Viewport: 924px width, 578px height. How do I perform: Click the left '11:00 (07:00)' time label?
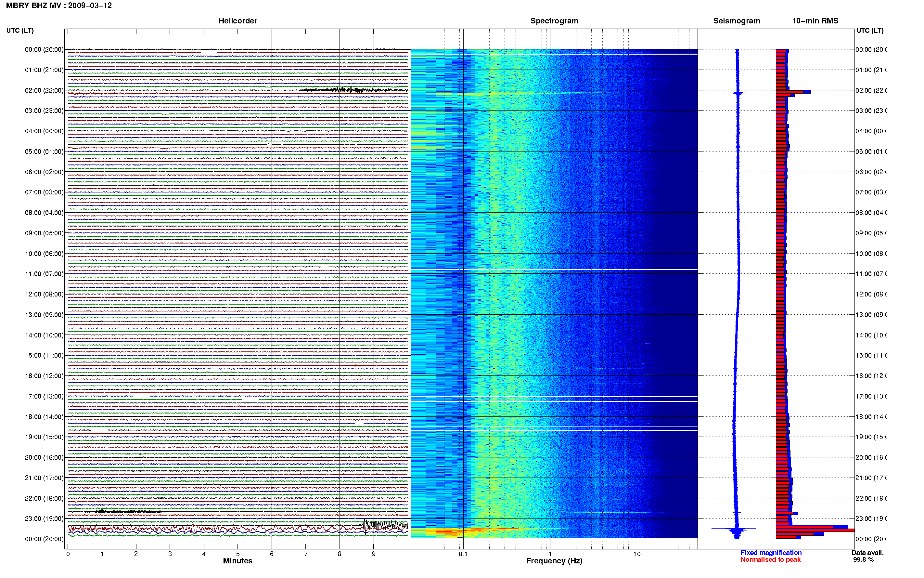(x=44, y=274)
